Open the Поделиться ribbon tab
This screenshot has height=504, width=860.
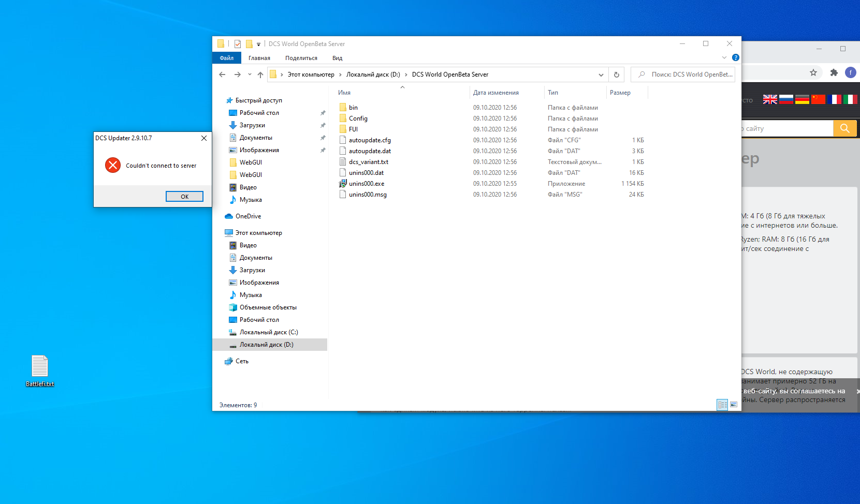(x=301, y=58)
